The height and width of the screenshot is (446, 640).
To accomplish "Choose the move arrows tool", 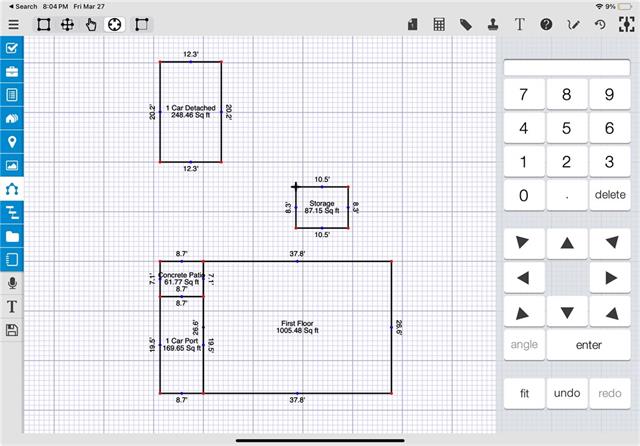I will tap(67, 24).
